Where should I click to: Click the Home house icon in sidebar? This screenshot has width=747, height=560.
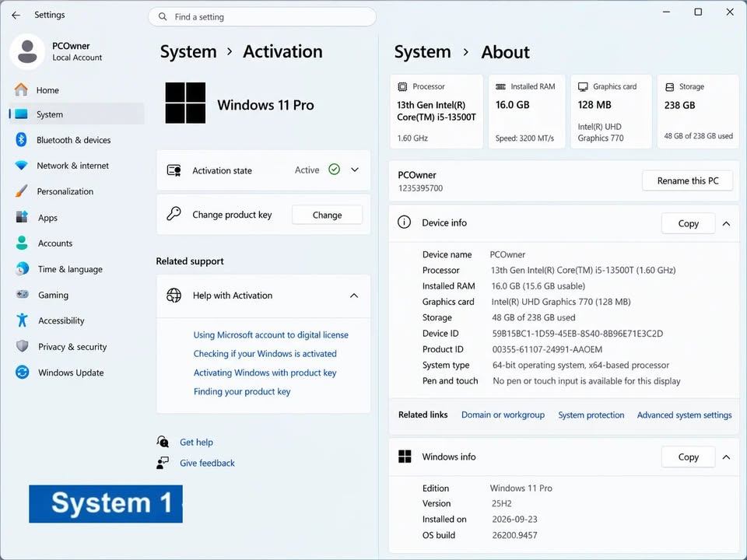pyautogui.click(x=21, y=89)
